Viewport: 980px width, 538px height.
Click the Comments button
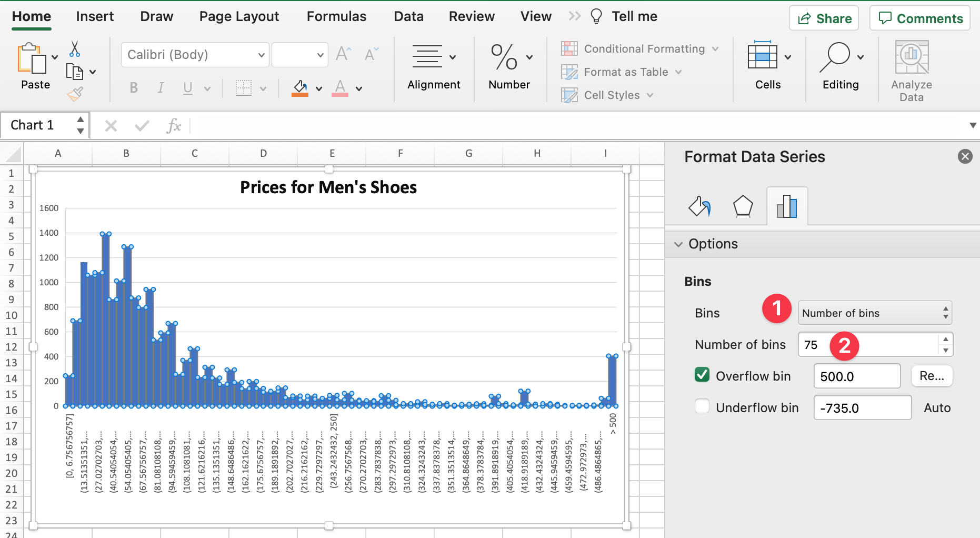[919, 18]
